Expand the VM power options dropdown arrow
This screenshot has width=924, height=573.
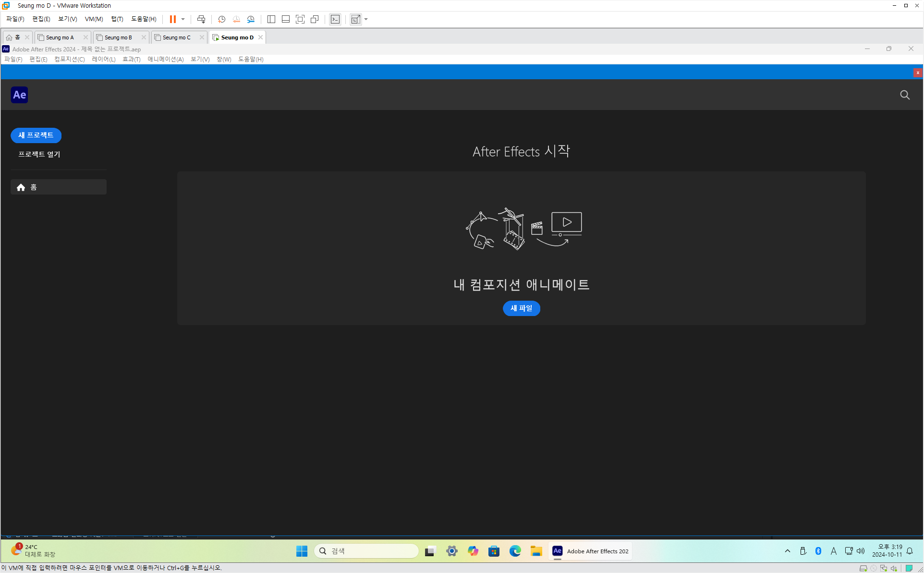pyautogui.click(x=183, y=19)
